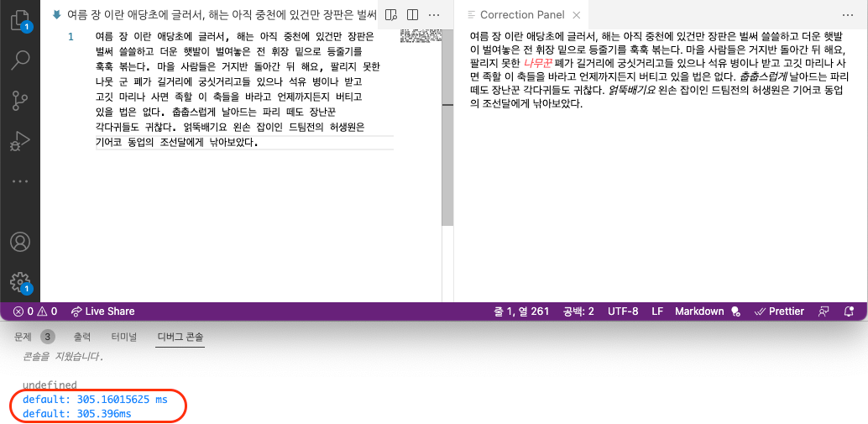Open Prettier status item
Screen dimensions: 868x424
779,311
